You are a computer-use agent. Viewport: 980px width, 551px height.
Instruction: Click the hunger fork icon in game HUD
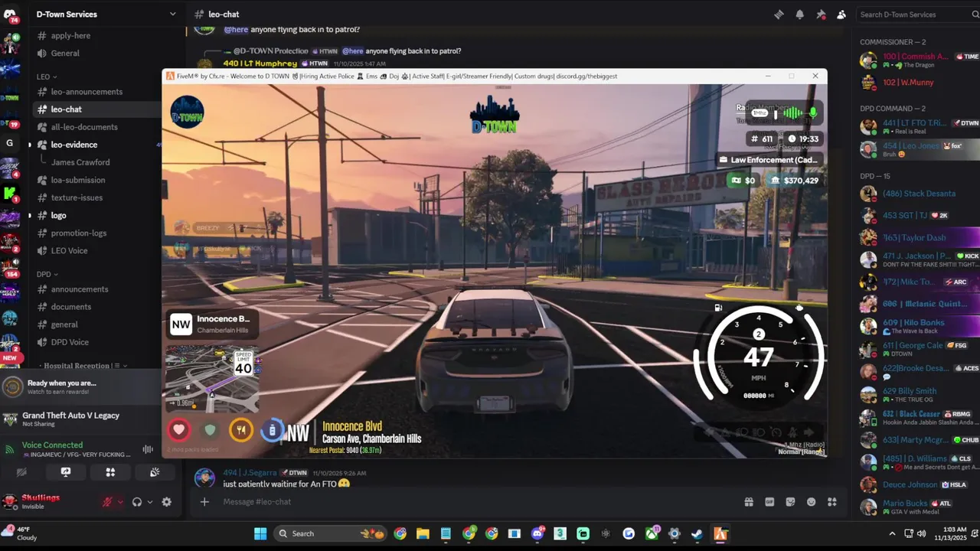coord(241,430)
